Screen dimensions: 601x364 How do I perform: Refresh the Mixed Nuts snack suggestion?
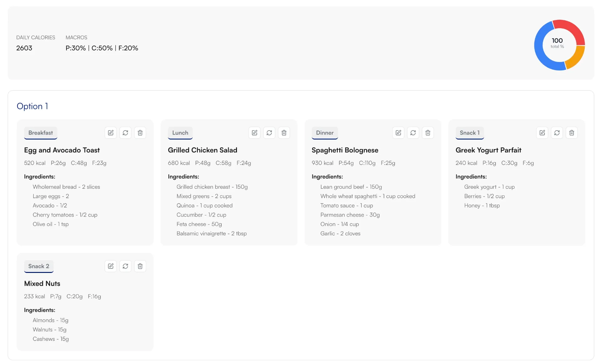(x=125, y=266)
